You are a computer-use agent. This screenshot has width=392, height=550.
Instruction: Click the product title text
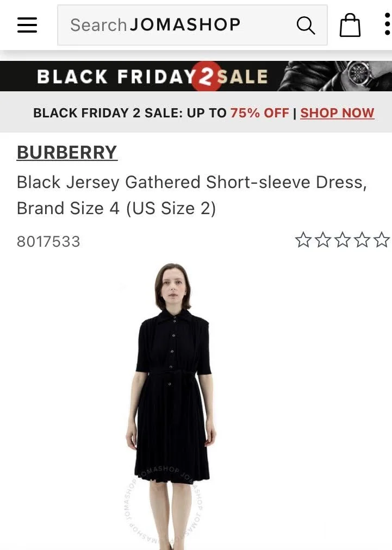(x=191, y=195)
